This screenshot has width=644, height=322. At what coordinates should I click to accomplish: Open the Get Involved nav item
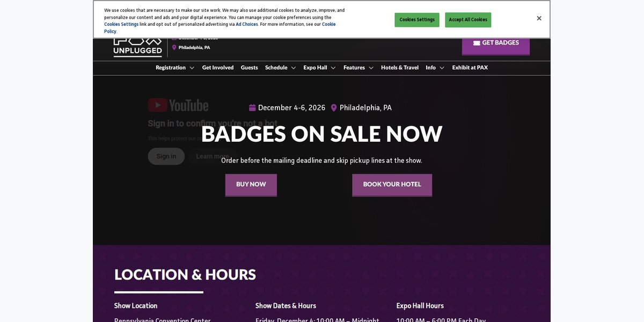point(218,68)
